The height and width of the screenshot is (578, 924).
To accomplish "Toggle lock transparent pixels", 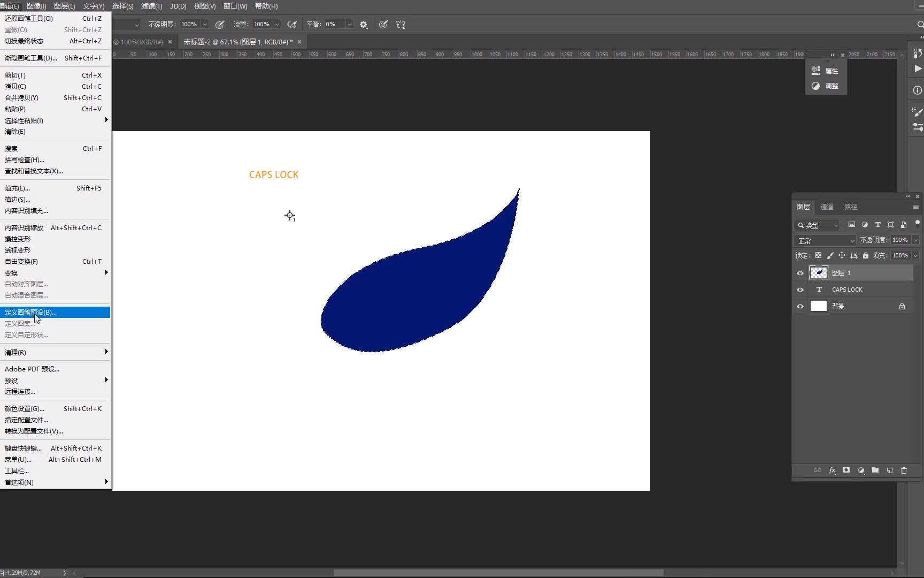I will [818, 255].
